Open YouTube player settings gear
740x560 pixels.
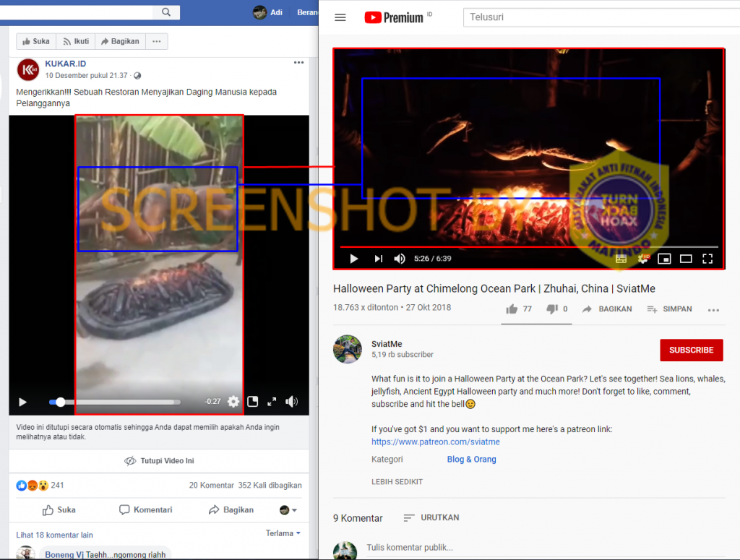click(642, 259)
